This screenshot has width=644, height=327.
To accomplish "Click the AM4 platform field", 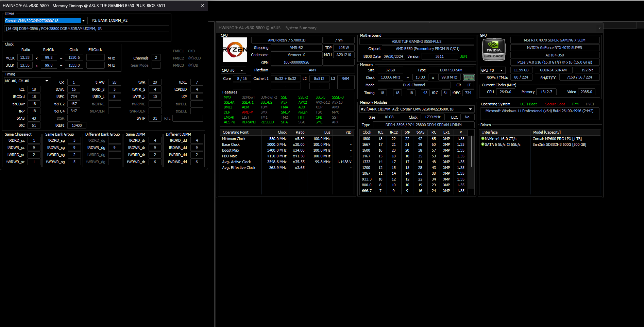I will (x=312, y=70).
